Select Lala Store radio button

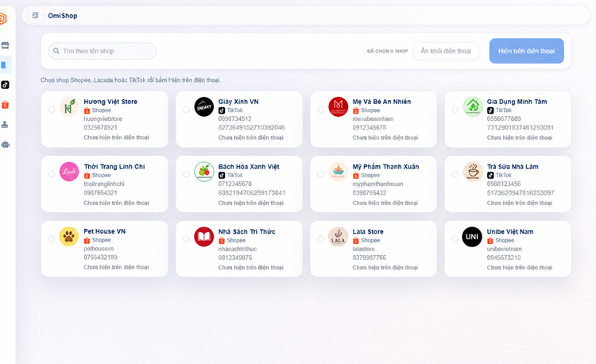tap(320, 239)
